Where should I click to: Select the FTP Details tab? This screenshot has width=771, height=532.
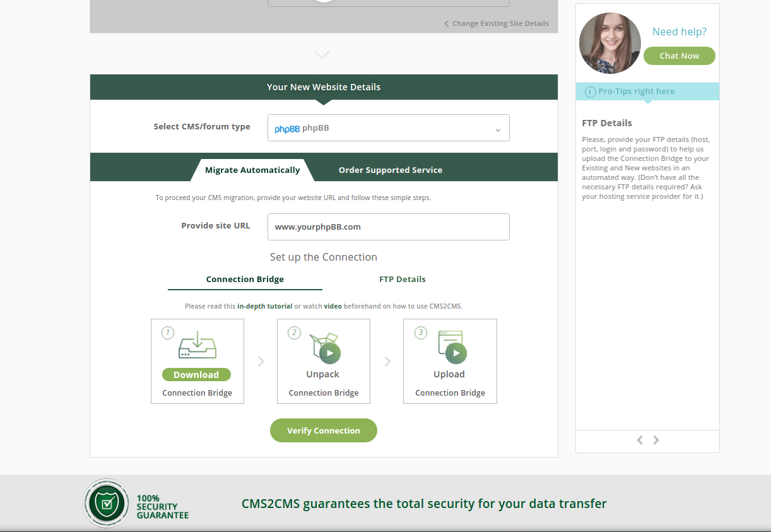click(x=403, y=280)
